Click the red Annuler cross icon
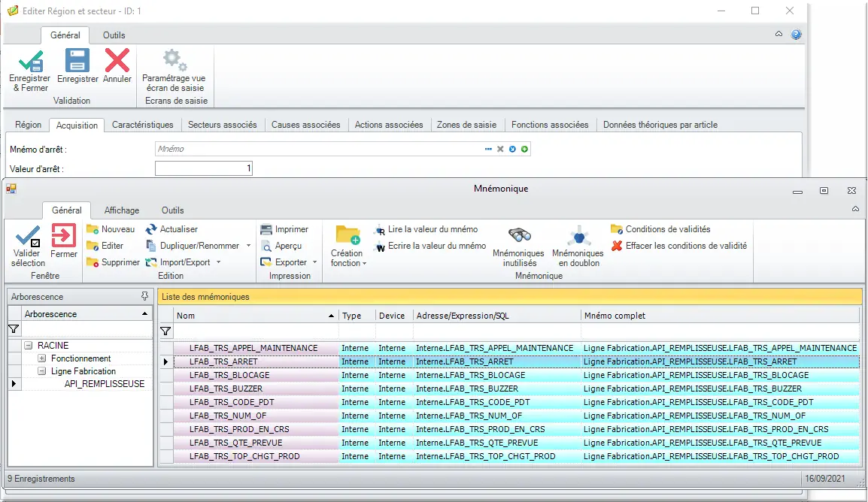The image size is (868, 502). (117, 60)
